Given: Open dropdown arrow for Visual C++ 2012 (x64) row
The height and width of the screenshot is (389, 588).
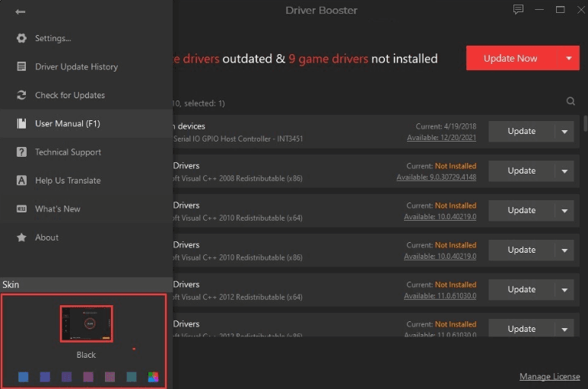Looking at the screenshot, I should click(564, 290).
